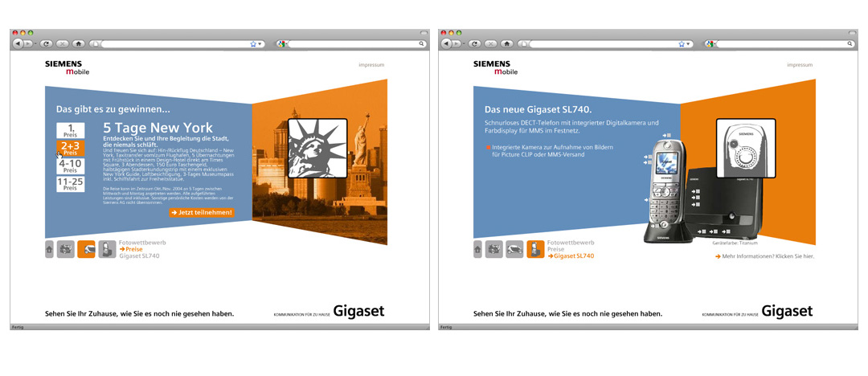Open 'Fotowettbewerb' link in left window

(142, 243)
